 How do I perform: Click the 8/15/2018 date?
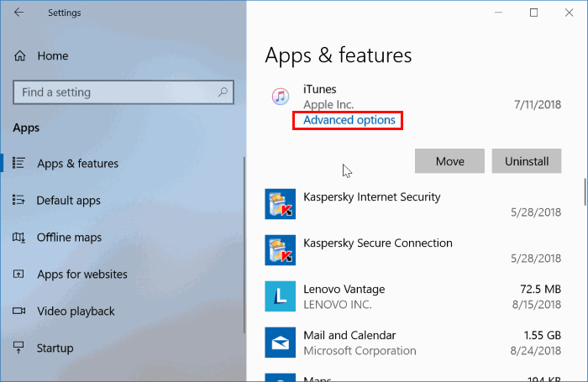(x=537, y=305)
